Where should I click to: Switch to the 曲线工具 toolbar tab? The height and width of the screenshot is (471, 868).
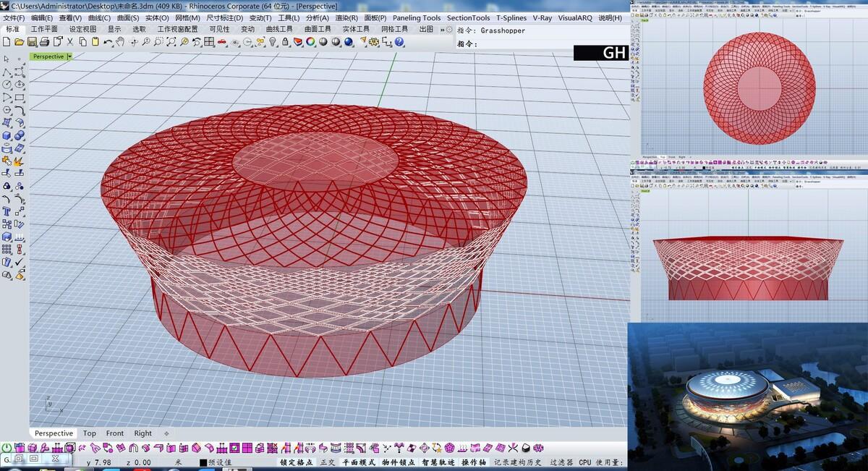click(x=279, y=29)
